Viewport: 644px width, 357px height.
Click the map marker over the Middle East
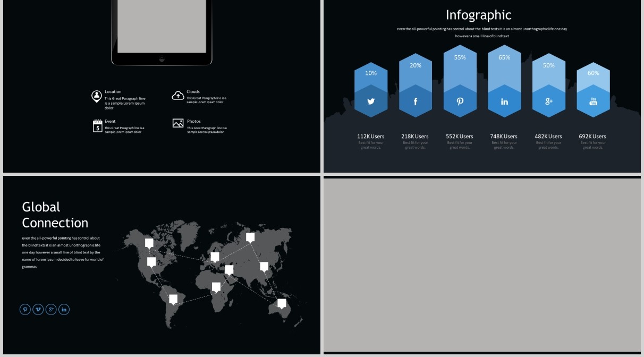229,270
